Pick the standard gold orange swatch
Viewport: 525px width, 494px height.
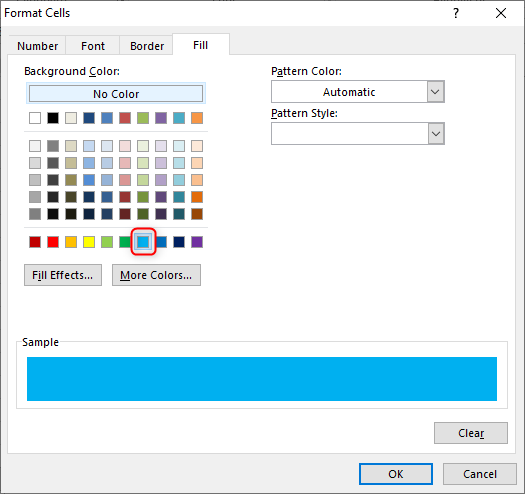coord(71,242)
